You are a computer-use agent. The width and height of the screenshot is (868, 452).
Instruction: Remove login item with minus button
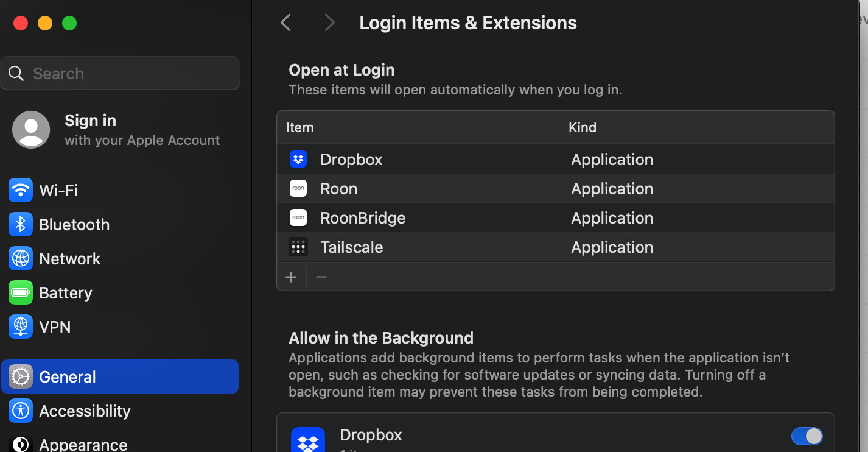click(x=321, y=277)
